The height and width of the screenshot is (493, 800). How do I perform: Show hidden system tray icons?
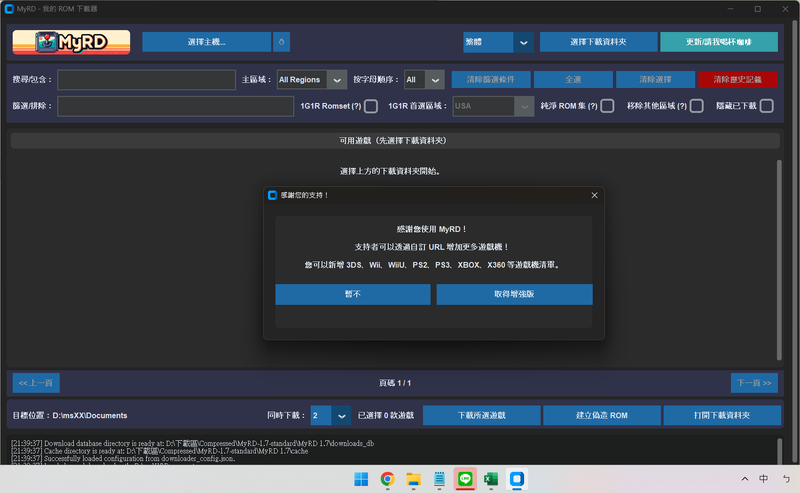[745, 479]
